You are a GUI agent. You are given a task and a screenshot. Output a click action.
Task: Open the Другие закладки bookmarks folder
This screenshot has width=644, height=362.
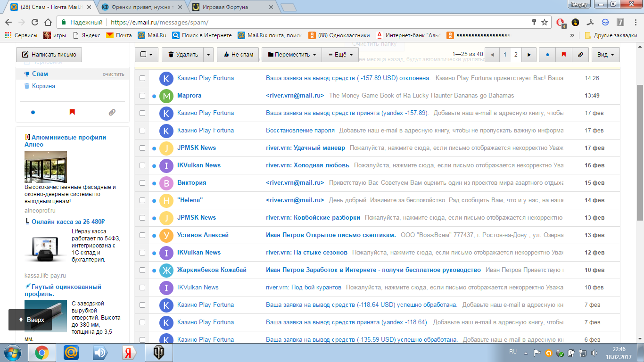pyautogui.click(x=611, y=35)
